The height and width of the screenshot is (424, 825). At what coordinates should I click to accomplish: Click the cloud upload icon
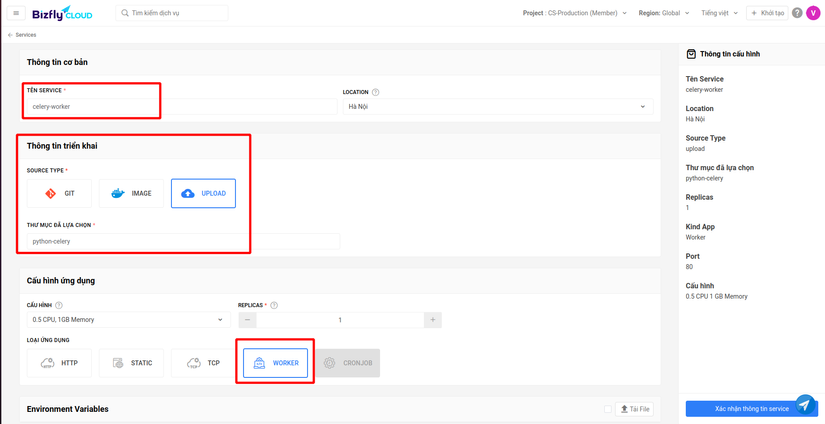188,194
